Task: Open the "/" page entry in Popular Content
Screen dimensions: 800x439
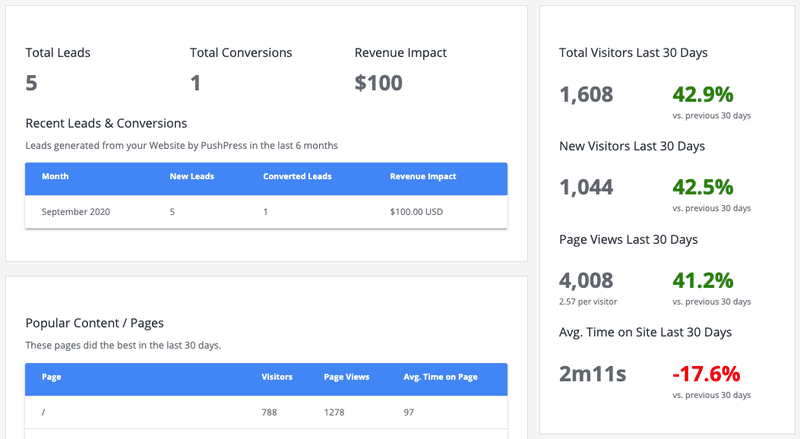Action: [44, 412]
